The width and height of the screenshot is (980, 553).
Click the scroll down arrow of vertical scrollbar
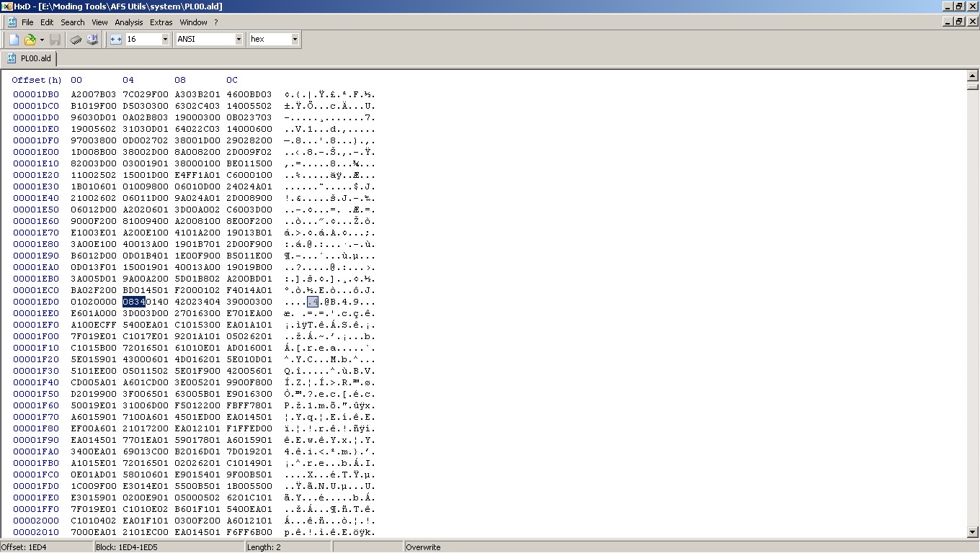(x=972, y=532)
